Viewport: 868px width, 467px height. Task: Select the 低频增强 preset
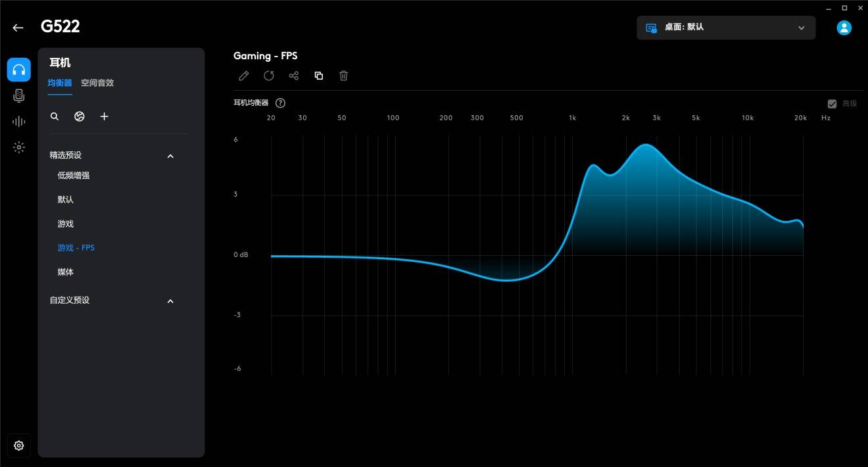[74, 175]
